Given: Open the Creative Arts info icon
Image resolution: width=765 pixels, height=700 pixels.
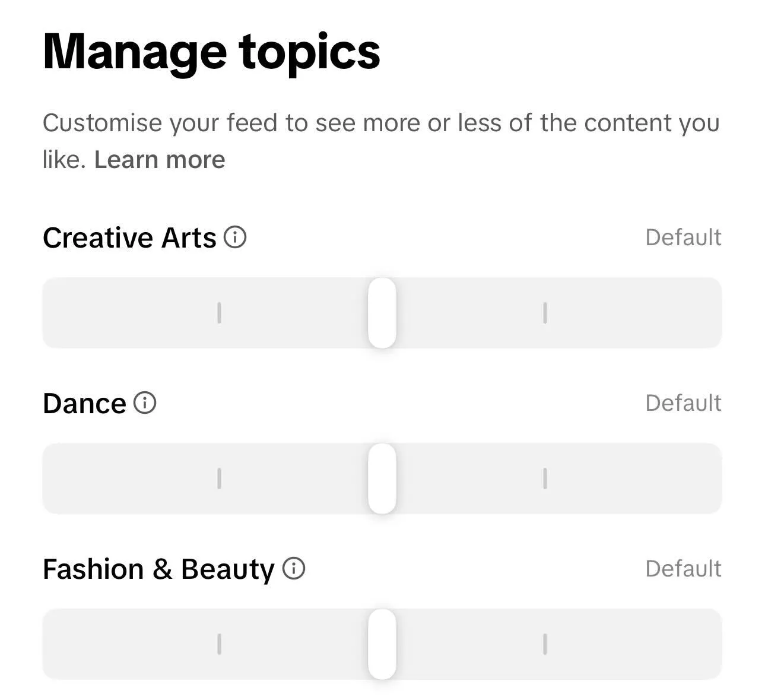Looking at the screenshot, I should [x=236, y=237].
